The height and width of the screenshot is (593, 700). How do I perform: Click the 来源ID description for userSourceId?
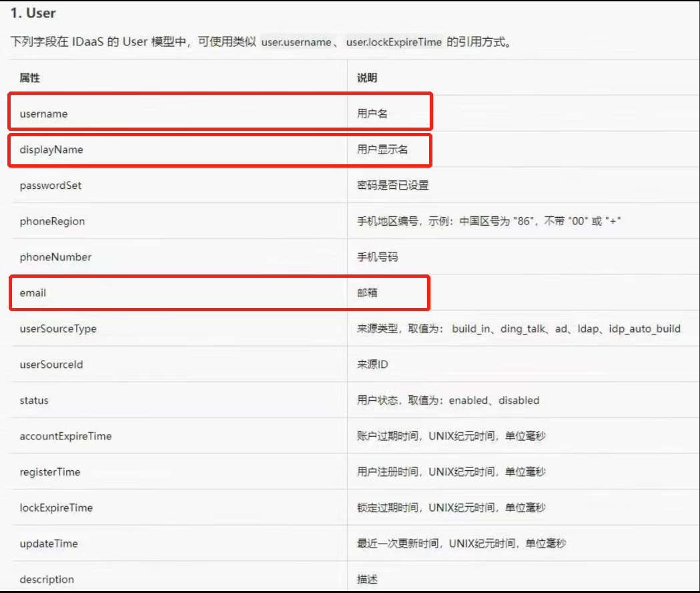[x=374, y=364]
